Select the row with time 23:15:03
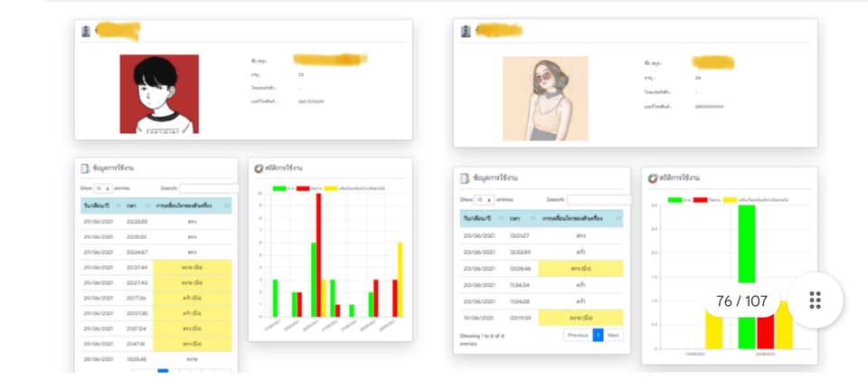Viewport: 868px width, 391px height. click(x=156, y=237)
